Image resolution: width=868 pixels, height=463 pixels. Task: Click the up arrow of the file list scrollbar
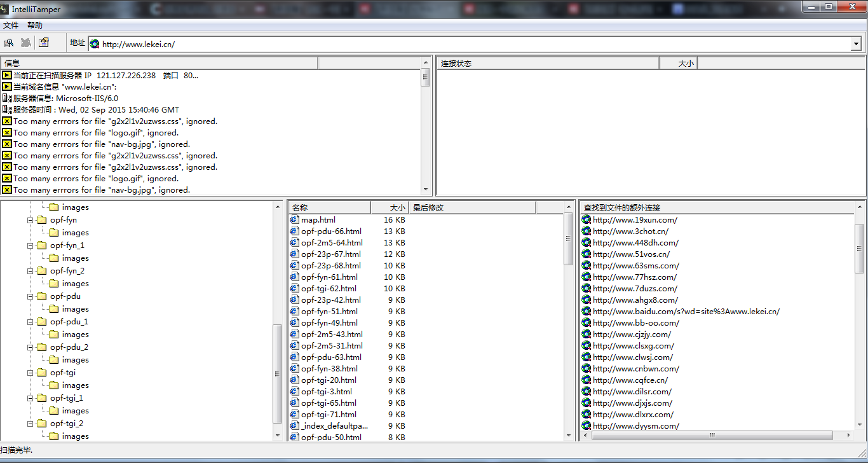tap(569, 207)
